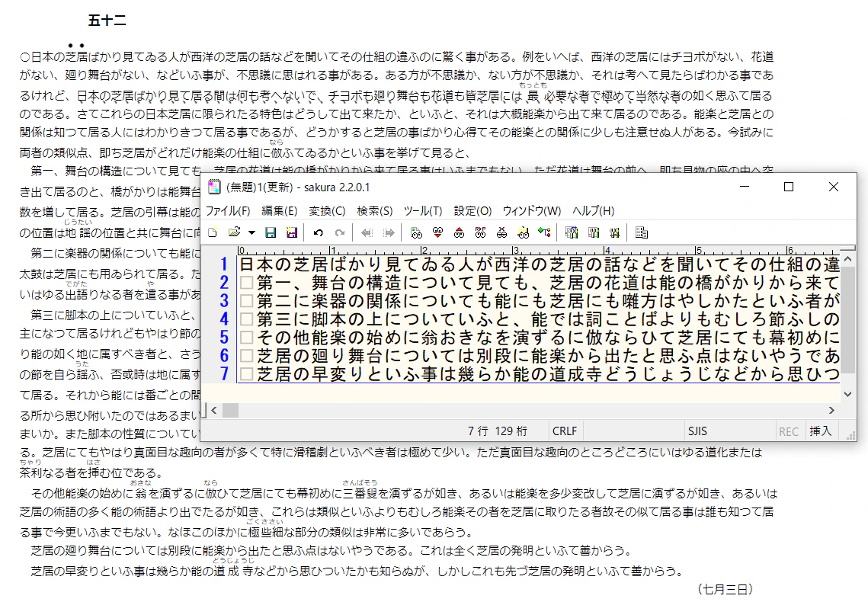Open a file via toolbar folder icon
The height and width of the screenshot is (602, 868).
click(234, 233)
